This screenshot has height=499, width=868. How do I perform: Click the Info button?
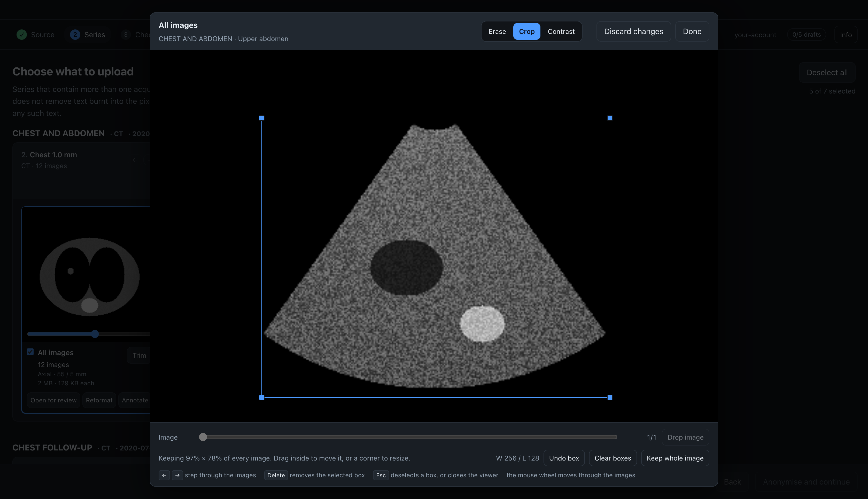pyautogui.click(x=845, y=35)
